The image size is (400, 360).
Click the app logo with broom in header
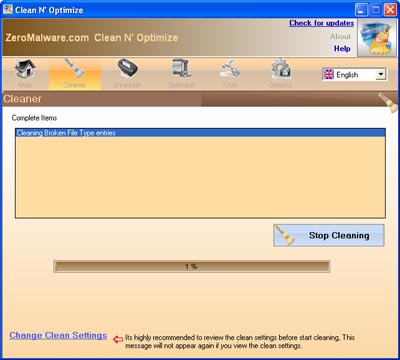377,37
